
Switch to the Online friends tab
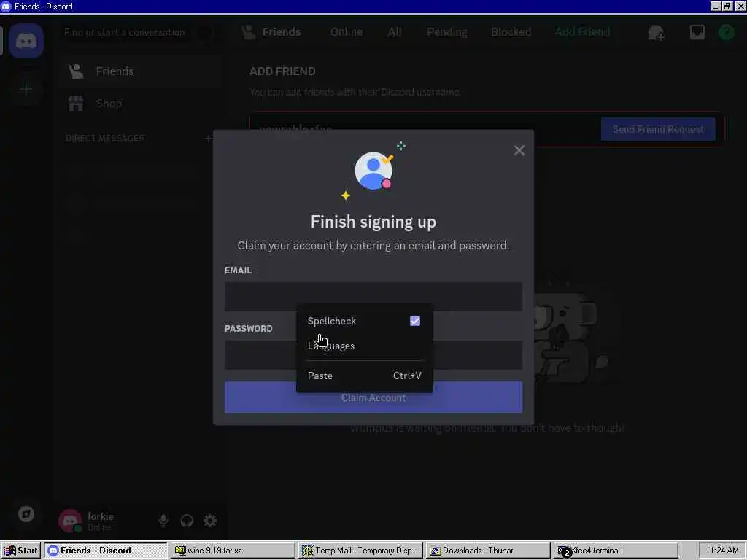(347, 32)
